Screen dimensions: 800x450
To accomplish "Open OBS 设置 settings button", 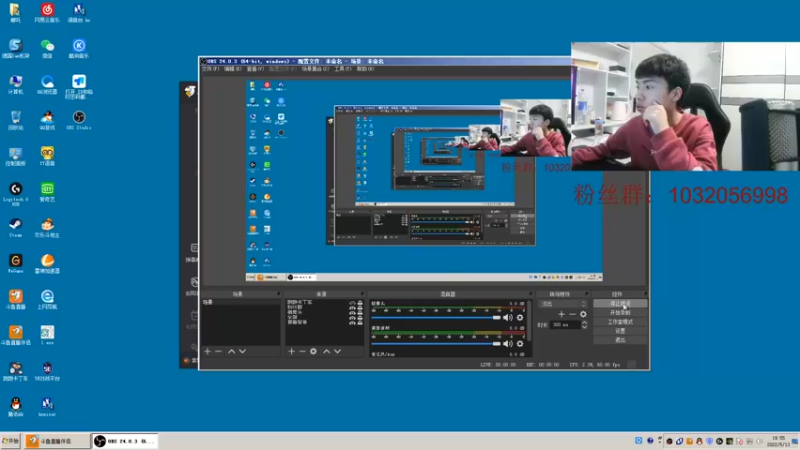I will (x=620, y=331).
